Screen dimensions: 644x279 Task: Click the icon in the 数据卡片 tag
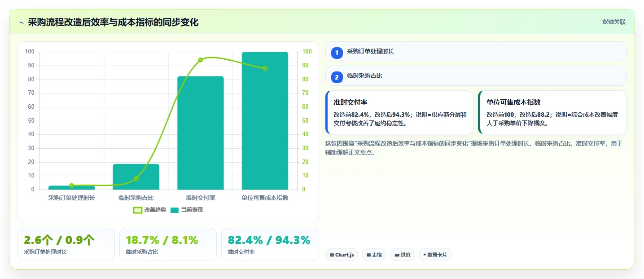[425, 255]
